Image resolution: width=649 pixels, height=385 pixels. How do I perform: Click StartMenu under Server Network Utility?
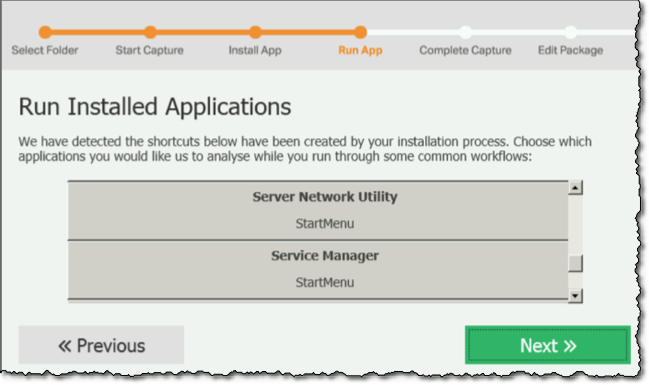pyautogui.click(x=324, y=224)
